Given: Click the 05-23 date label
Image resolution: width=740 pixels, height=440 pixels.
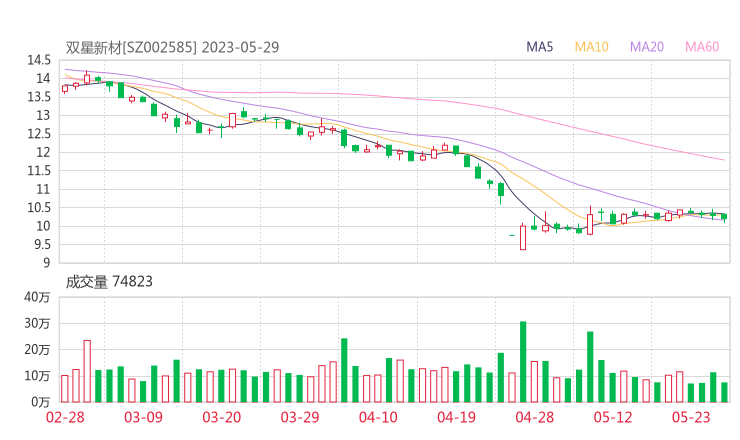Looking at the screenshot, I should pos(691,417).
